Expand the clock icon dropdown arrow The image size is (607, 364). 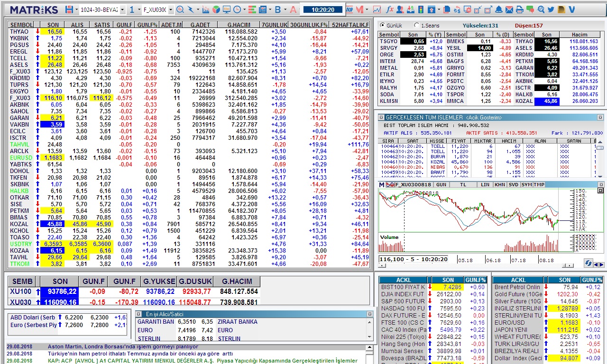coord(244,9)
